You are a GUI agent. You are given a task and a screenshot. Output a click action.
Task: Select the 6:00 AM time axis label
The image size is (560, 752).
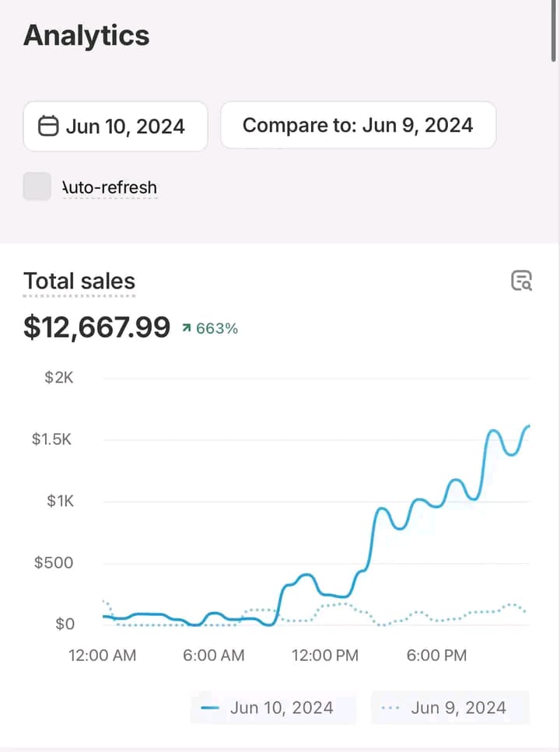(213, 656)
